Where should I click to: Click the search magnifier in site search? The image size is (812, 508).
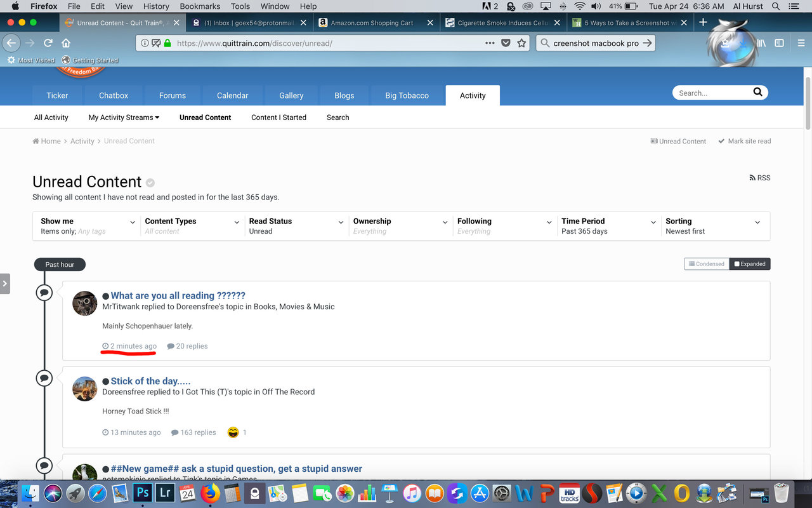(x=757, y=92)
